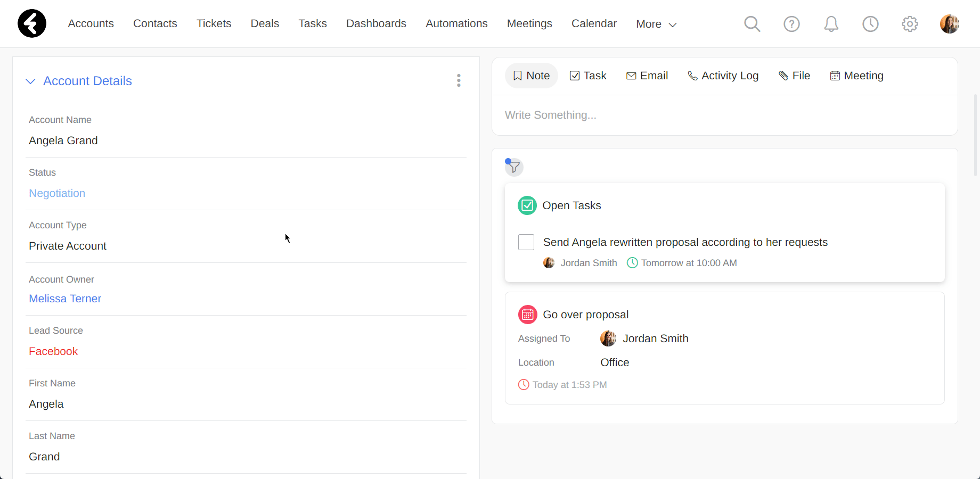
Task: Open the Contacts menu
Action: [x=155, y=23]
